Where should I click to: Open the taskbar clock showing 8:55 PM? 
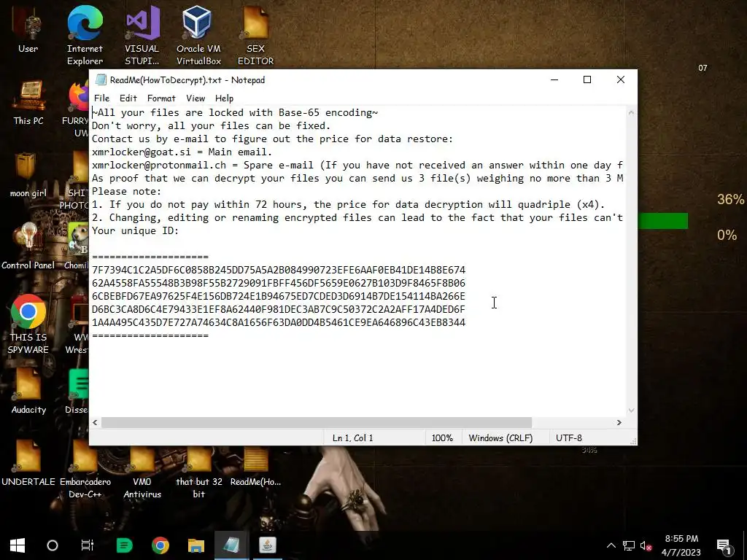(x=681, y=545)
